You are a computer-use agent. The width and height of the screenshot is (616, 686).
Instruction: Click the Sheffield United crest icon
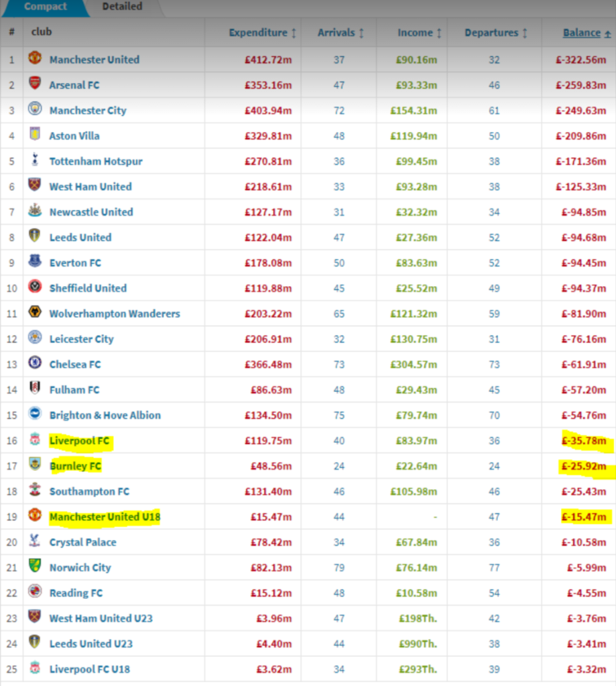(x=35, y=286)
